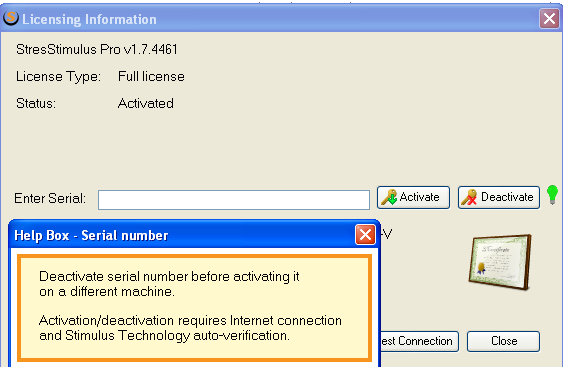563x367 pixels.
Task: Select the Licensing Information title bar text
Action: coord(89,19)
